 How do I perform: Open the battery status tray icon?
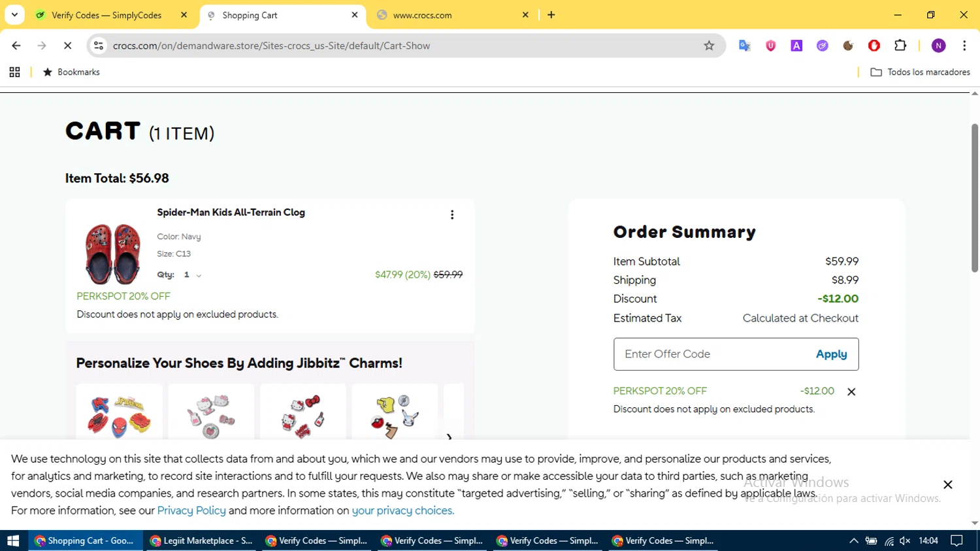click(871, 541)
